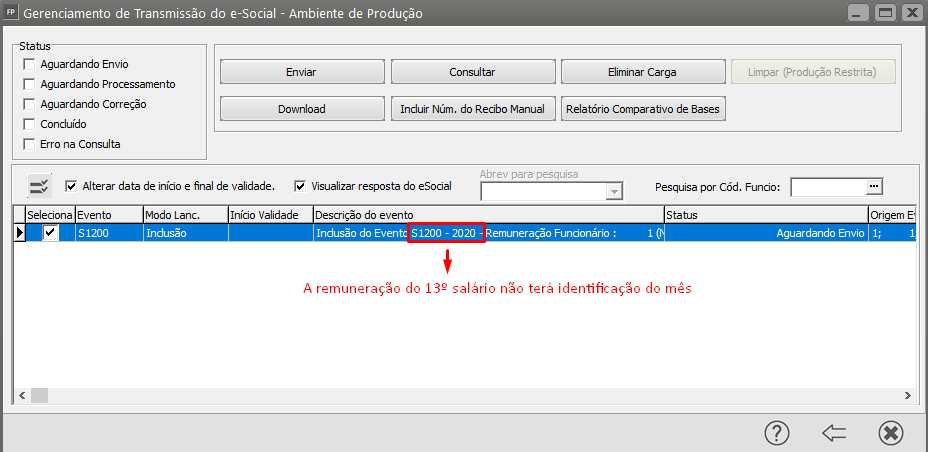This screenshot has height=452, width=928.
Task: Click Descrição do evento column header
Action: coord(489,215)
